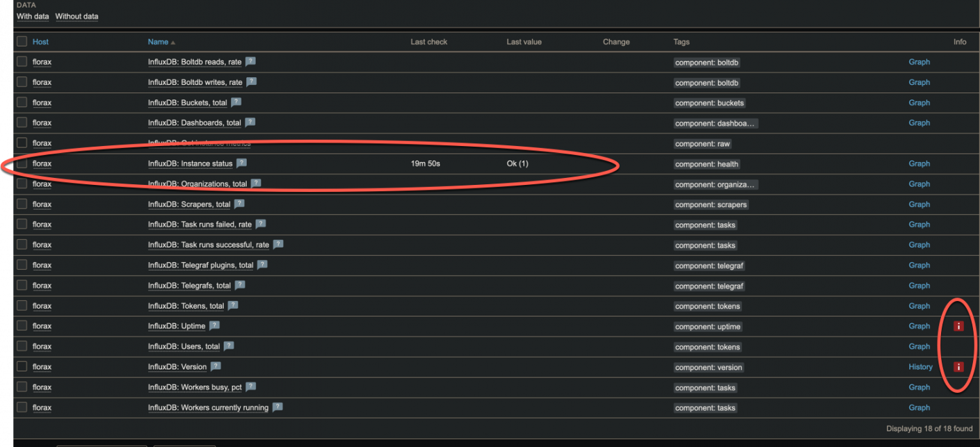
Task: Click the component: scrapers tag
Action: coord(711,204)
